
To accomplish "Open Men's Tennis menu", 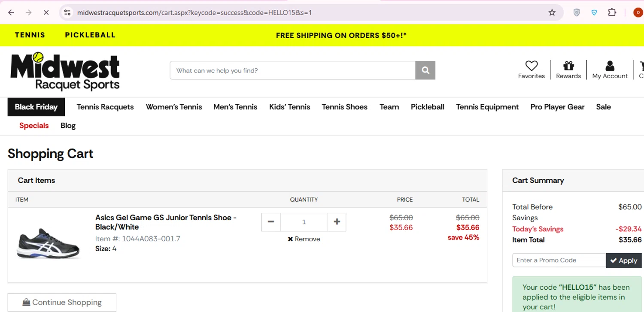I will click(235, 107).
